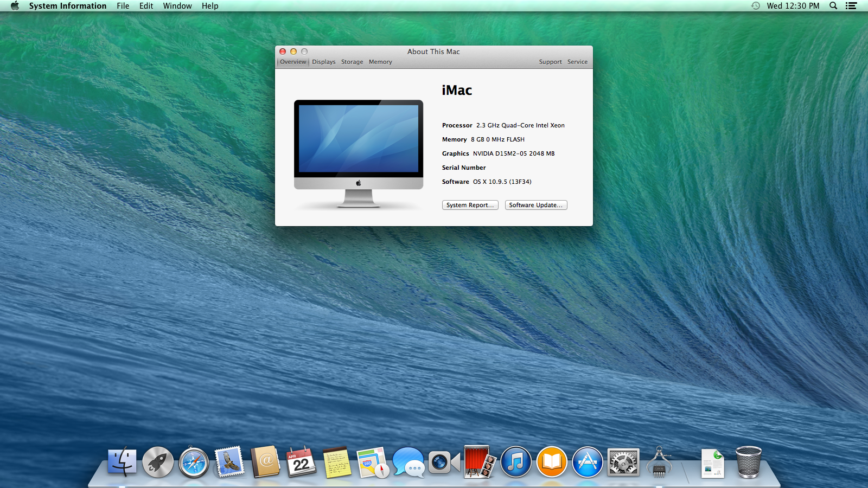This screenshot has height=488, width=868.
Task: Click the System Report button
Action: [470, 205]
